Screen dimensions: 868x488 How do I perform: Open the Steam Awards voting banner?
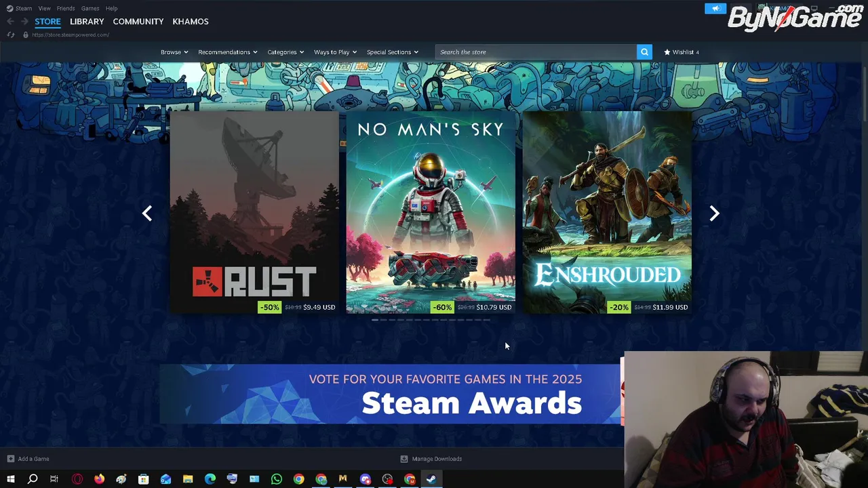[390, 394]
